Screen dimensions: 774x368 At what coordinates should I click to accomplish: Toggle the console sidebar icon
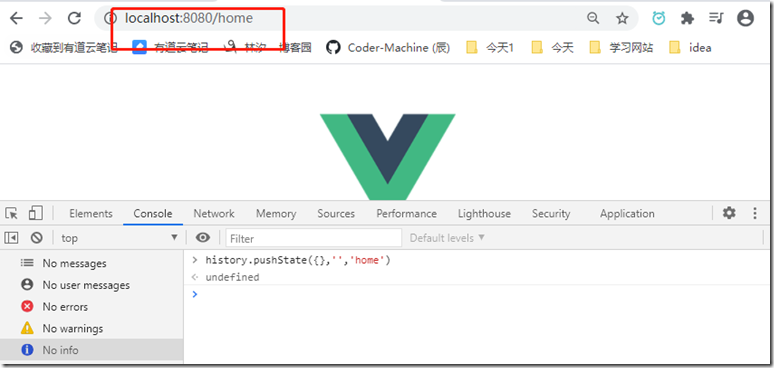click(x=11, y=238)
